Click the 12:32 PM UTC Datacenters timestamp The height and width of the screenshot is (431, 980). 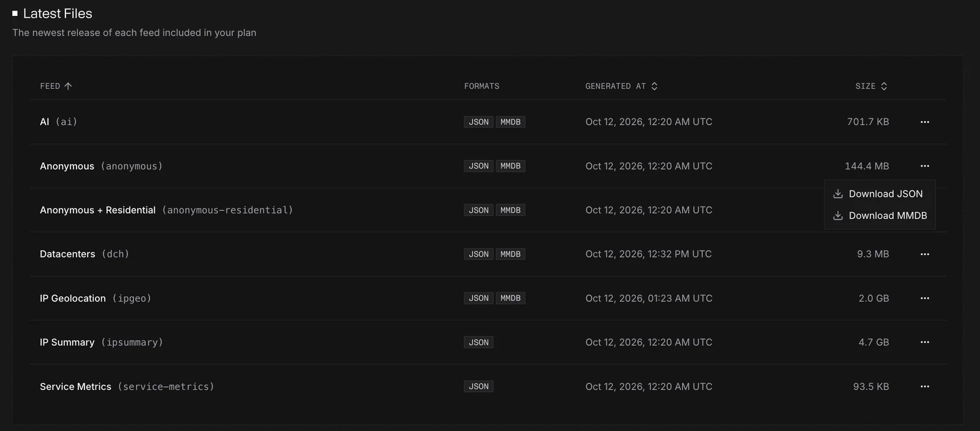[649, 254]
